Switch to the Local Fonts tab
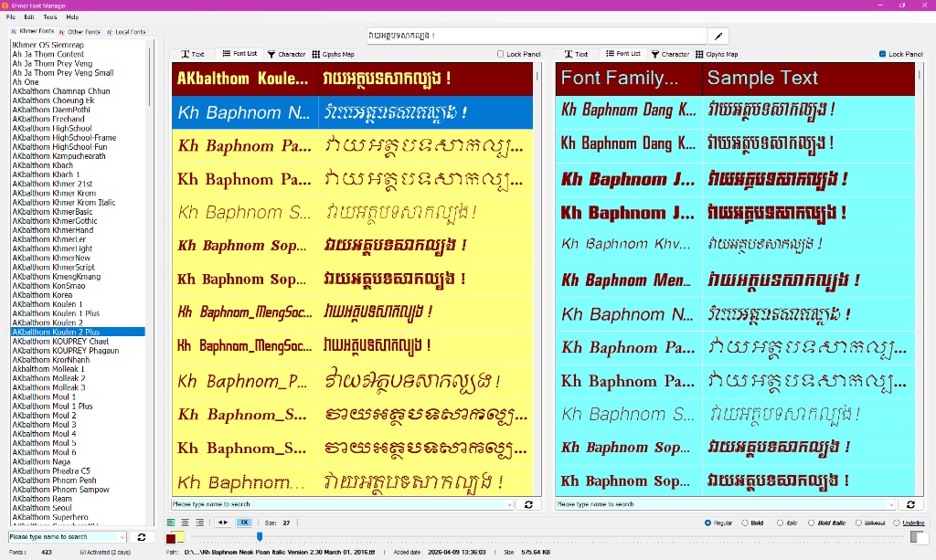936x560 pixels. tap(126, 32)
